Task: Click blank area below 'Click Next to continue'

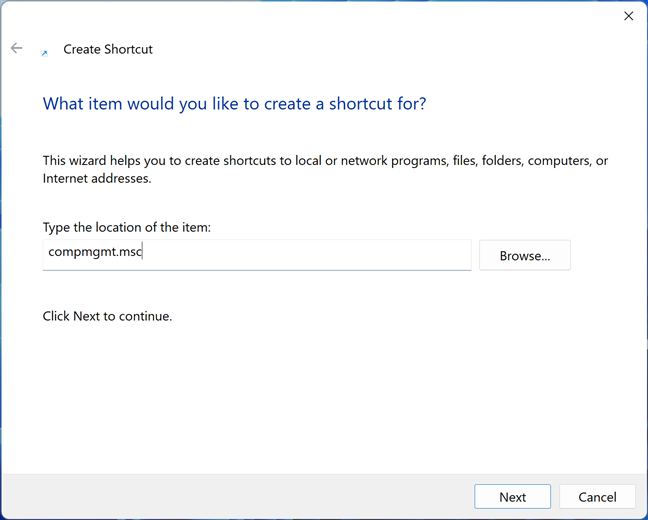Action: [322, 397]
